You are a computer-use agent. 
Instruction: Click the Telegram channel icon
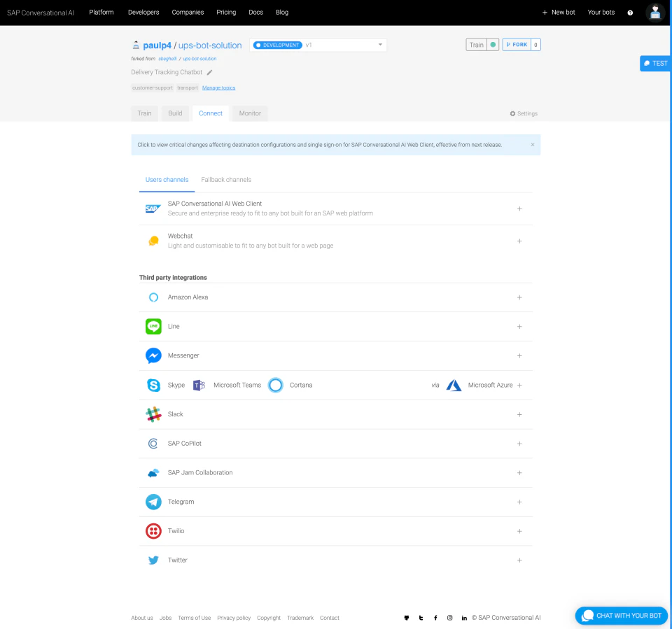click(x=154, y=502)
